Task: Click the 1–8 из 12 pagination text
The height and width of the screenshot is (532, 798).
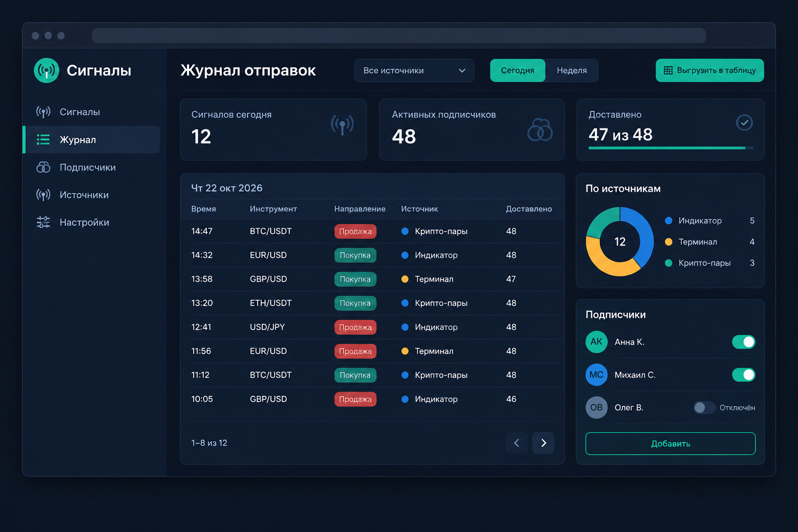Action: point(209,443)
